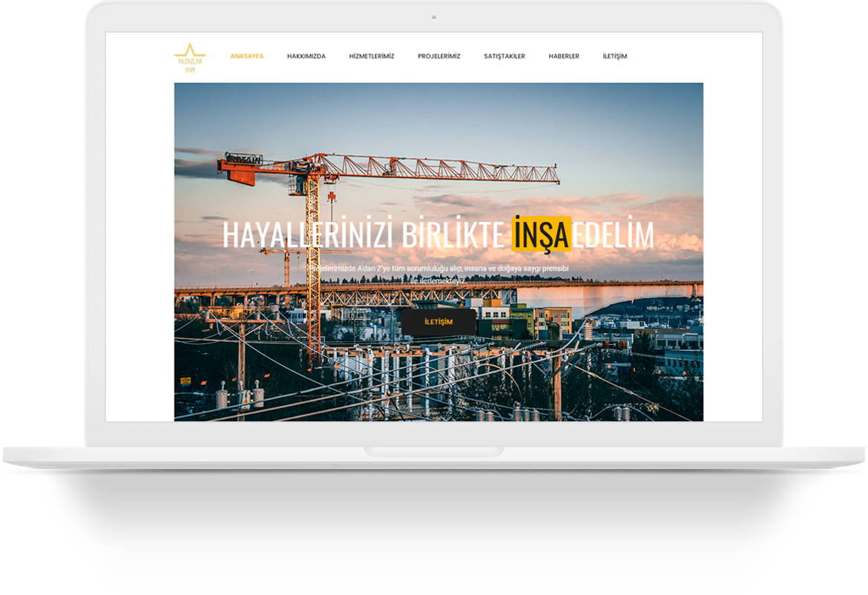Select HİZMETLERİMİZ in the navigation bar
Image resolution: width=868 pixels, height=595 pixels.
click(x=371, y=56)
